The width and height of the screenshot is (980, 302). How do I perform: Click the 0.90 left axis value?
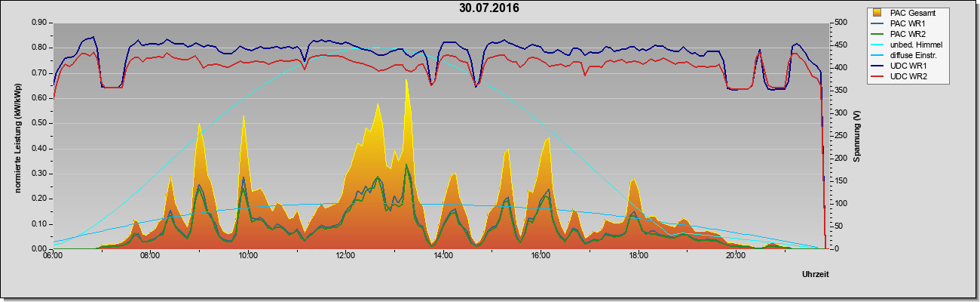click(39, 23)
